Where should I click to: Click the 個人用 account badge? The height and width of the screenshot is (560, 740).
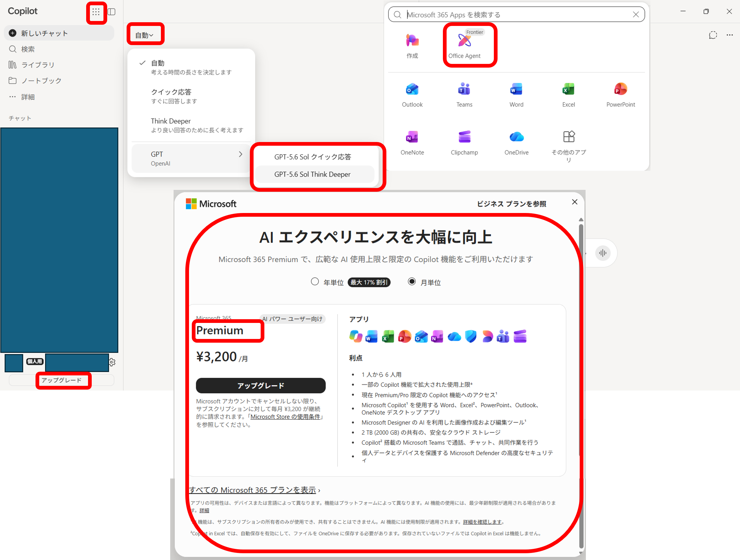click(x=35, y=361)
